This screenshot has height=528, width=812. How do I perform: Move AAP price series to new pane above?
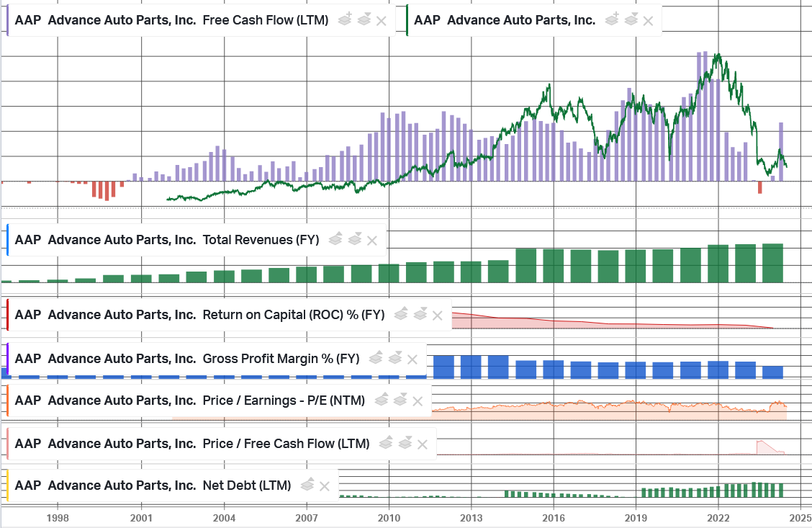[x=612, y=19]
